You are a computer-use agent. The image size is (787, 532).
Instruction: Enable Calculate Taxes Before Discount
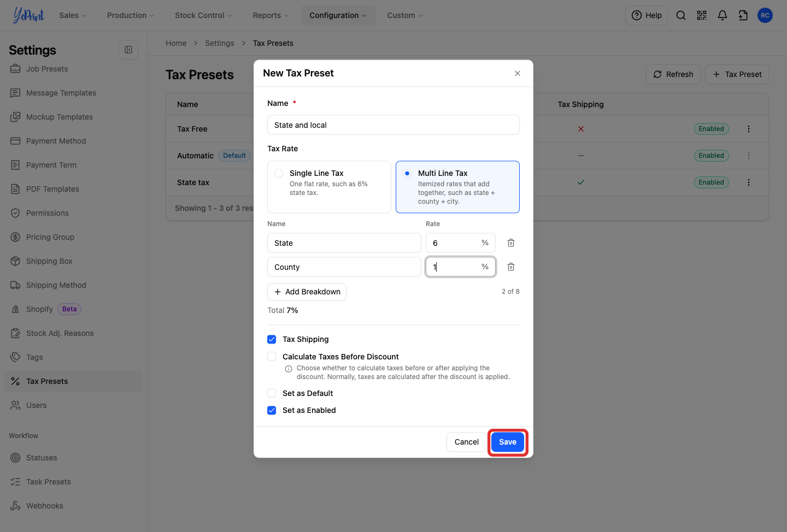(x=272, y=357)
